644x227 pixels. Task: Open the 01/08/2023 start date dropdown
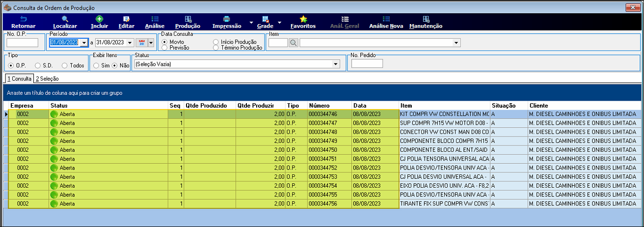[x=84, y=43]
